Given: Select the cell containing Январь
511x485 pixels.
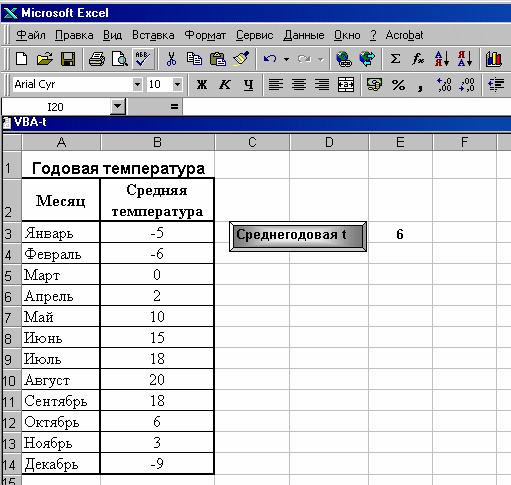Looking at the screenshot, I should [x=61, y=232].
